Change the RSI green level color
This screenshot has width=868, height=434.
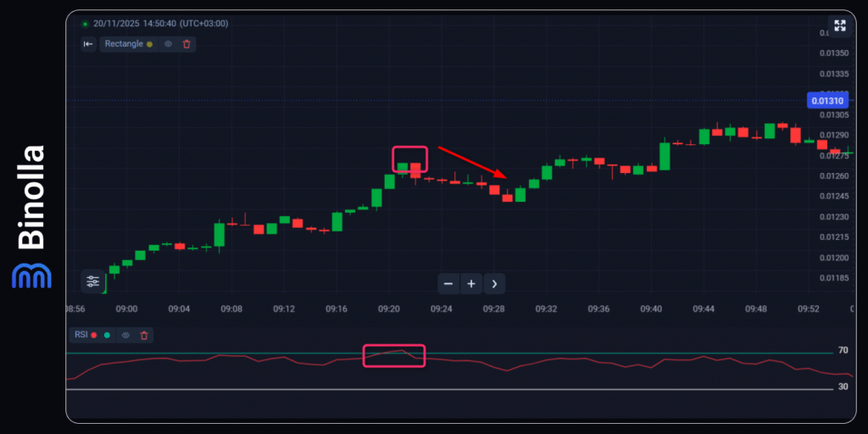(107, 336)
